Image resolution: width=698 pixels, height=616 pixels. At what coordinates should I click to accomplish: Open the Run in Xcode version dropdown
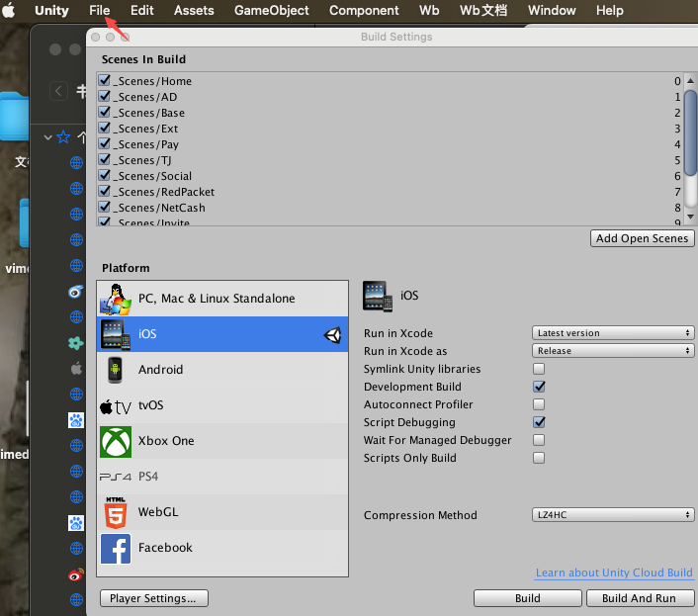coord(613,333)
